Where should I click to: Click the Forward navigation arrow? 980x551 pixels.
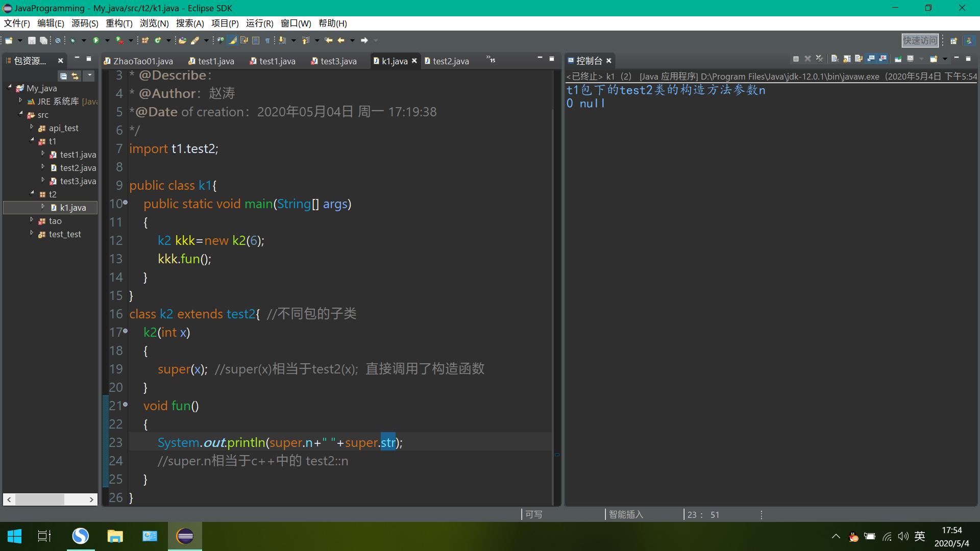click(x=364, y=40)
